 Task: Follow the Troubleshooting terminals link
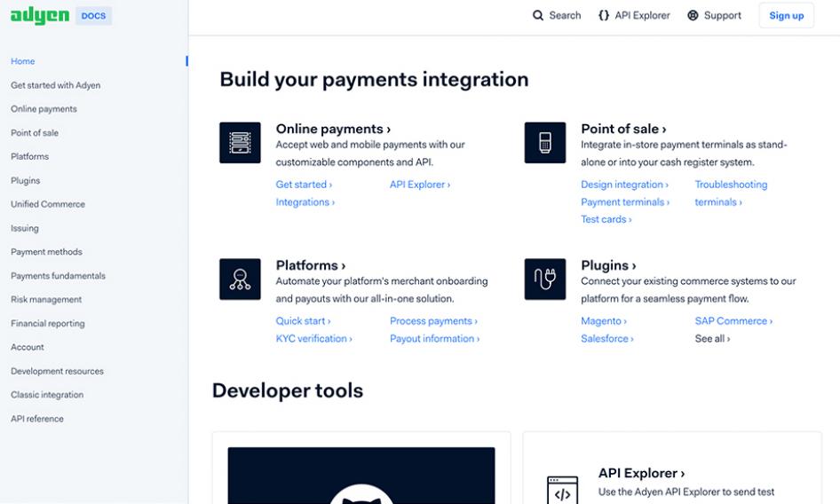click(732, 193)
